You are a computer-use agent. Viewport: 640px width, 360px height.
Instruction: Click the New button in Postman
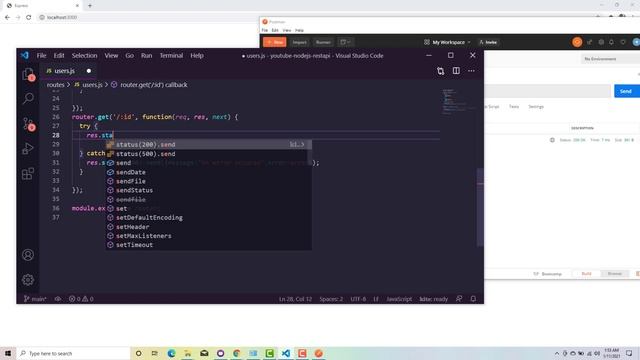275,42
